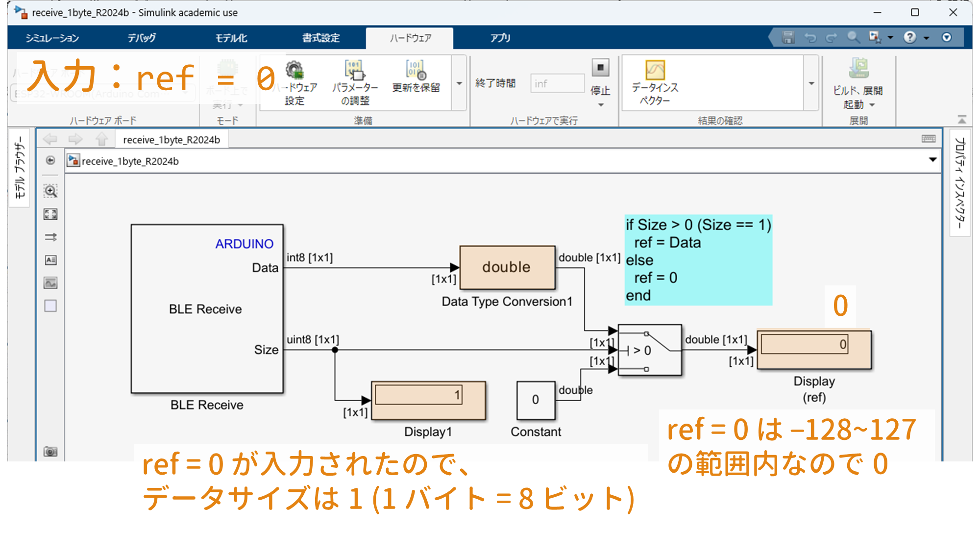Collapse the toolstrip ribbon
This screenshot has width=980, height=534.
click(x=962, y=120)
